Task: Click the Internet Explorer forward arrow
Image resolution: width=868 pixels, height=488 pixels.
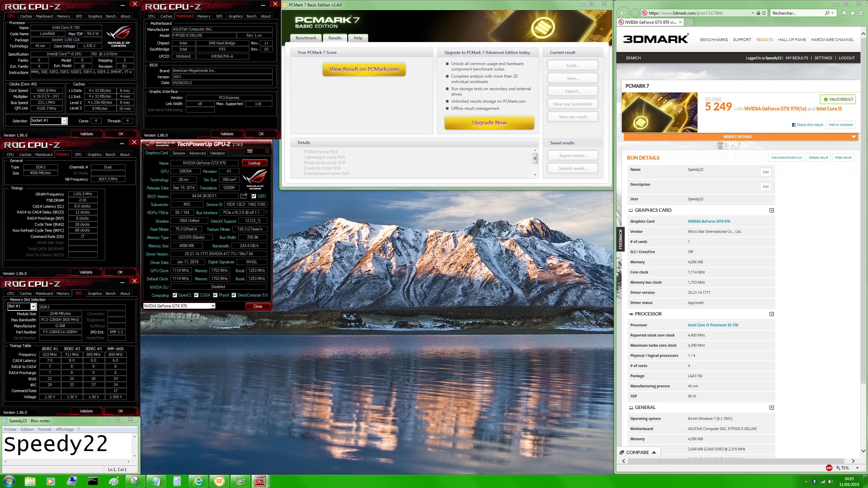Action: [x=635, y=13]
